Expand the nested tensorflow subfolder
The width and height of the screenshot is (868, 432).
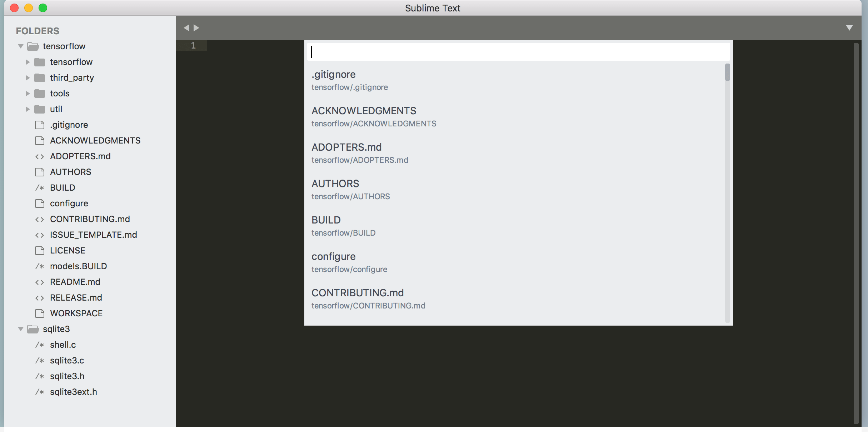pyautogui.click(x=28, y=62)
